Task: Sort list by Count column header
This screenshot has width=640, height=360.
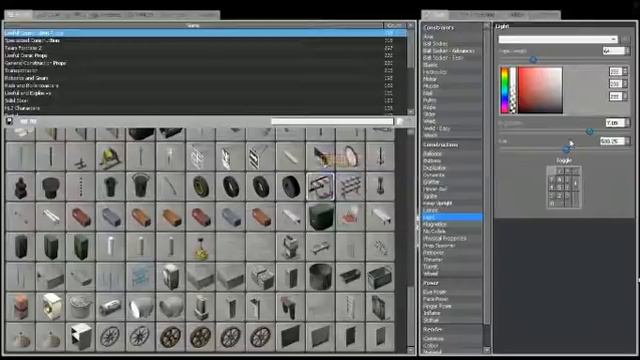Action: coord(394,25)
